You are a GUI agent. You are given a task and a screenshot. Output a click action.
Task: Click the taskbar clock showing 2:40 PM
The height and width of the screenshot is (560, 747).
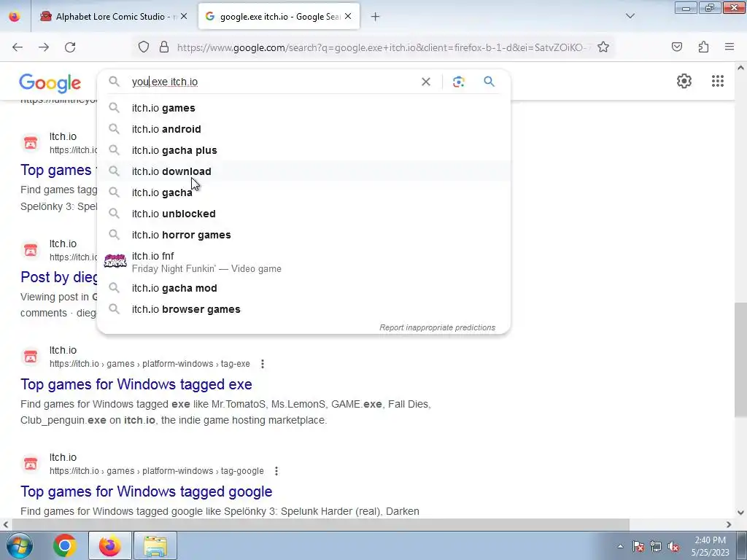click(710, 546)
